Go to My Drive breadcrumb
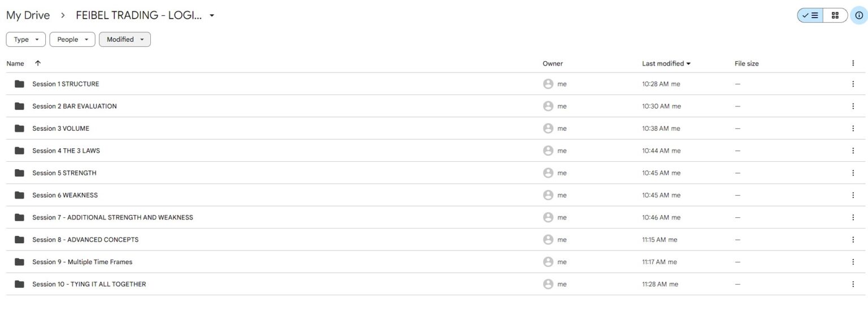868x336 pixels. [28, 15]
